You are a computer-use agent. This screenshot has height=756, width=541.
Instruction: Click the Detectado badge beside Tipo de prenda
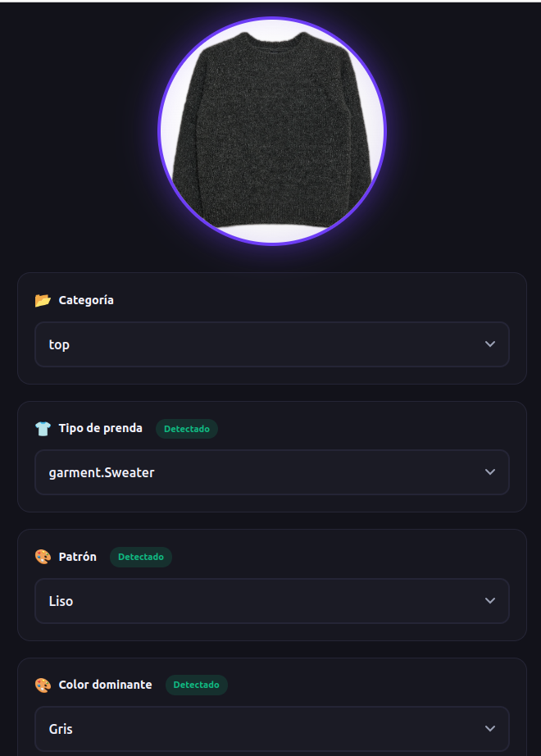point(187,429)
